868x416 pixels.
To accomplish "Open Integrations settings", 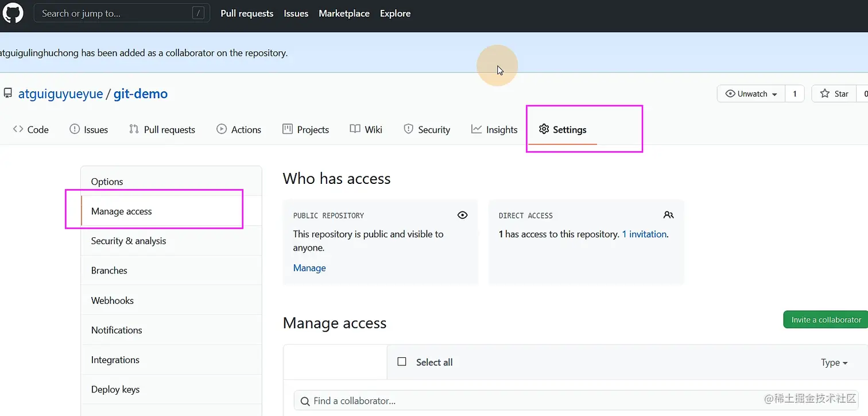I will [171, 360].
